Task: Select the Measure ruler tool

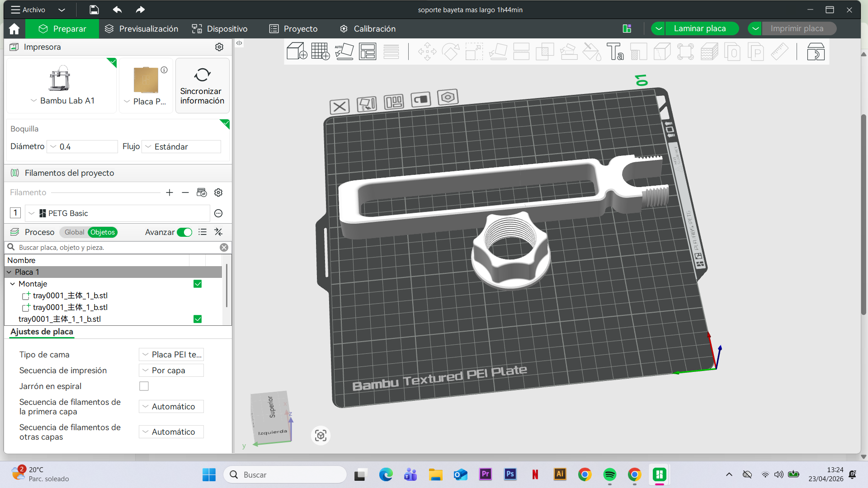Action: coord(779,52)
